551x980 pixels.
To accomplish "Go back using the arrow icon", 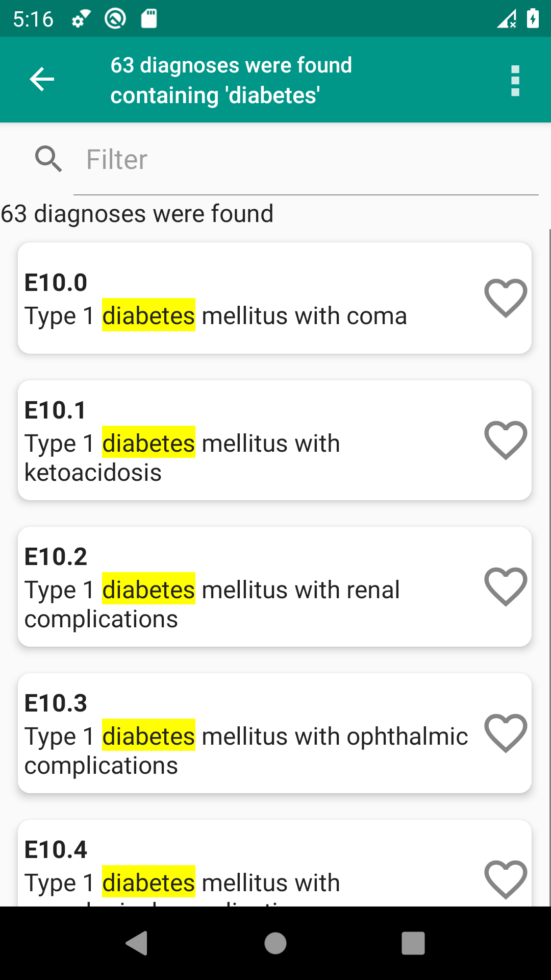I will tap(42, 80).
